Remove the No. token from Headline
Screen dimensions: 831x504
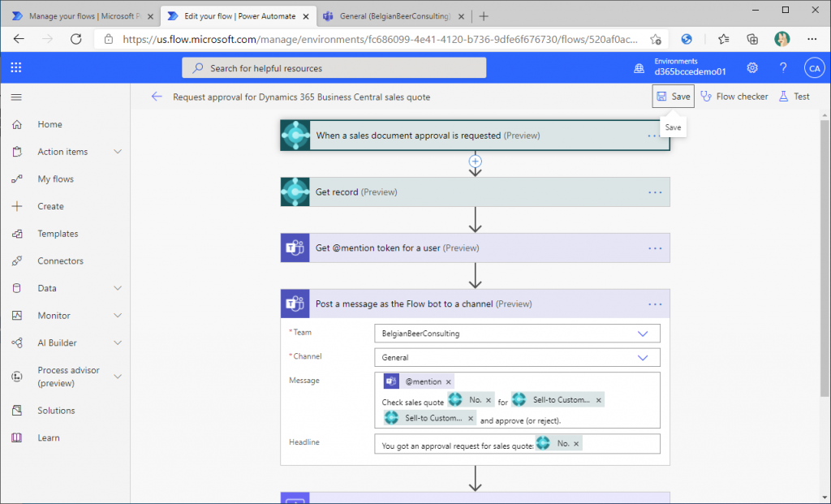[576, 444]
